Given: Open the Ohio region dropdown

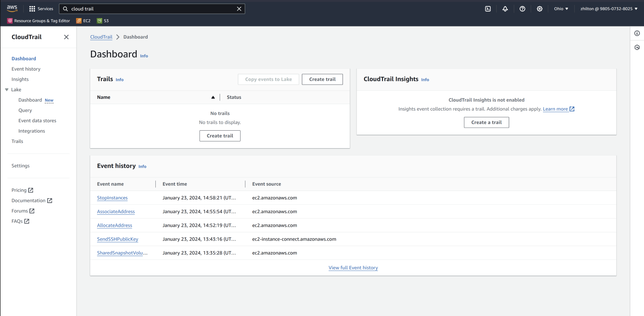Looking at the screenshot, I should pos(561,9).
